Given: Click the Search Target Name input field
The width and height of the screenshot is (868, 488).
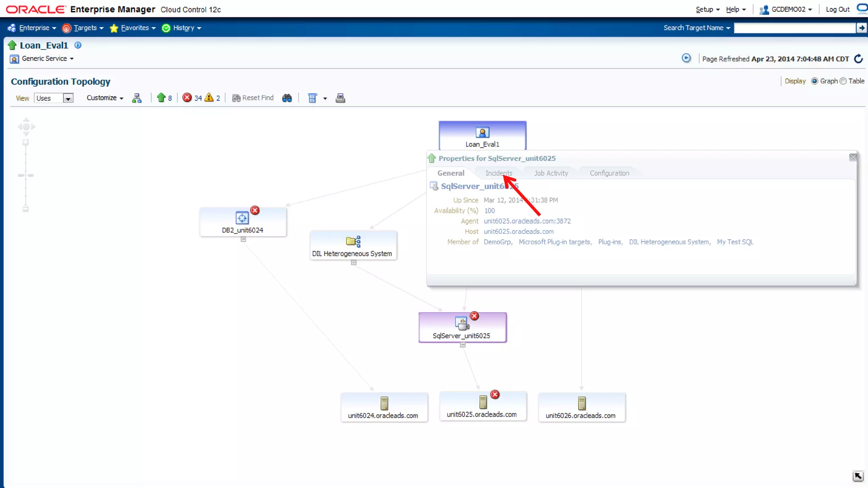Looking at the screenshot, I should 795,28.
